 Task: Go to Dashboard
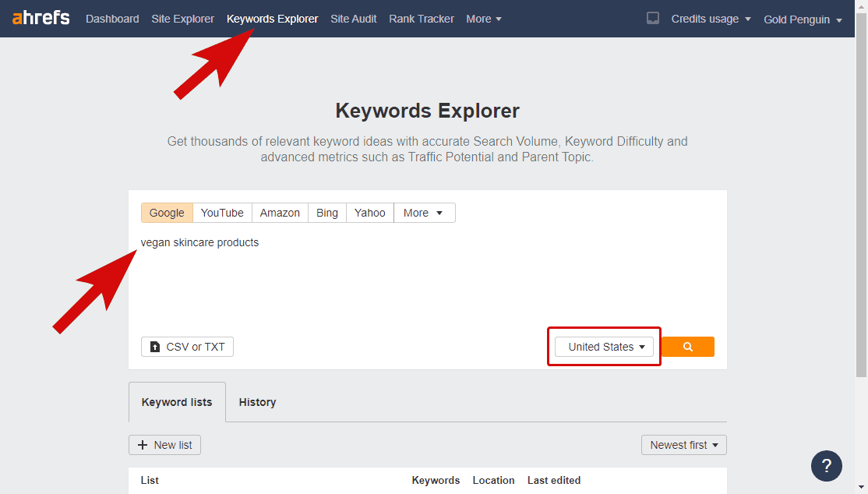112,19
